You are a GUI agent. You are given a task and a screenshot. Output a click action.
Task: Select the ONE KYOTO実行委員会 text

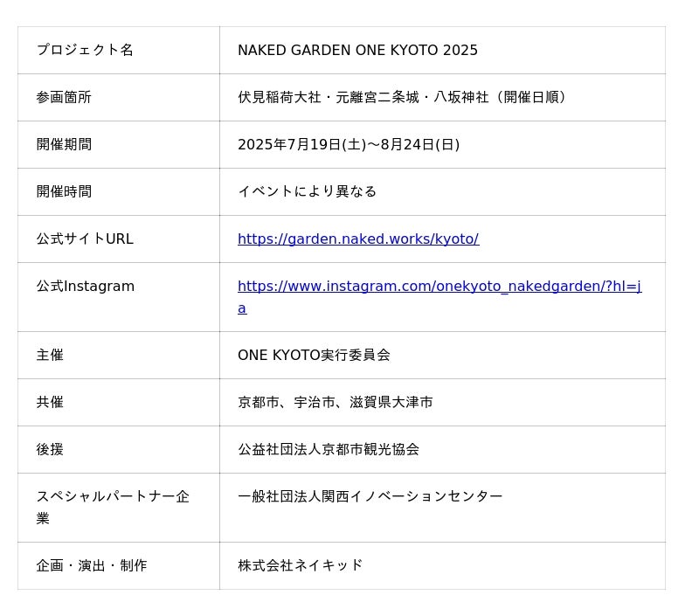click(x=314, y=355)
